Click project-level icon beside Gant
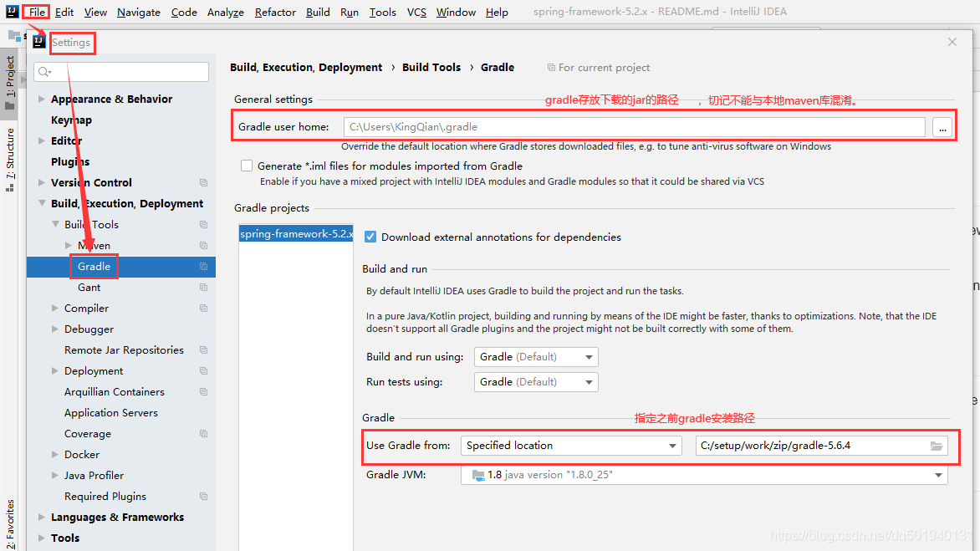The image size is (980, 551). click(204, 288)
